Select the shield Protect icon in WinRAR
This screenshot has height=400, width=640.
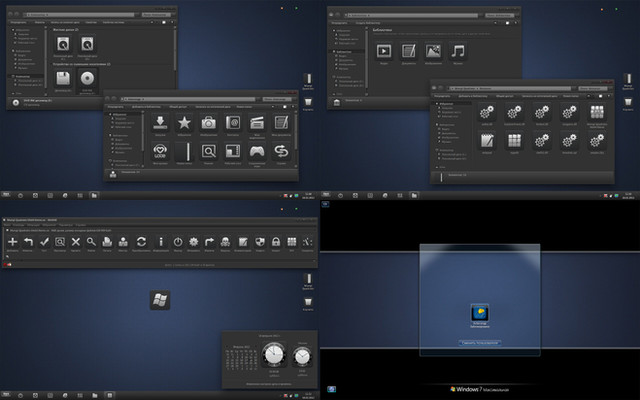(260, 242)
